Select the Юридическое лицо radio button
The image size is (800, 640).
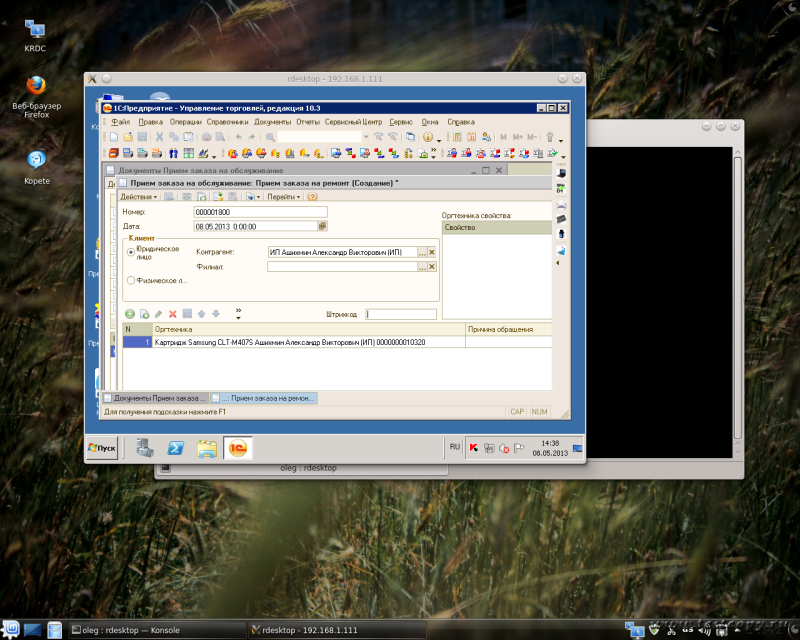[x=130, y=253]
